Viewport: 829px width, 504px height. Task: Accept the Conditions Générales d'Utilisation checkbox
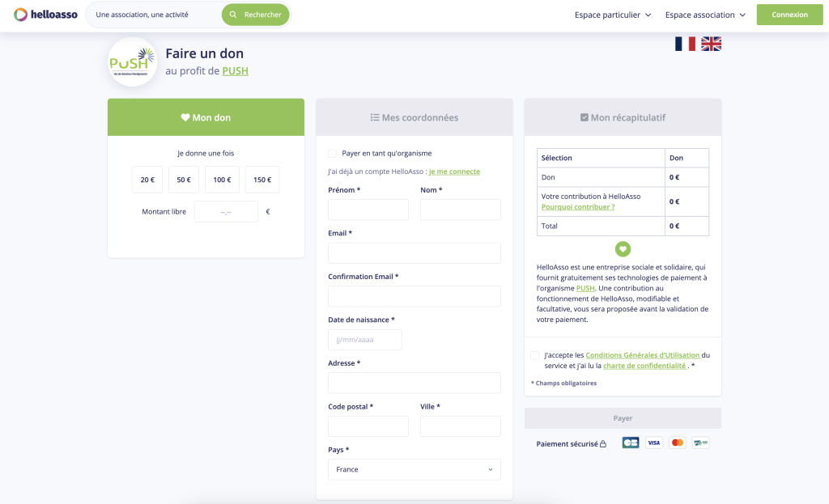[x=534, y=355]
